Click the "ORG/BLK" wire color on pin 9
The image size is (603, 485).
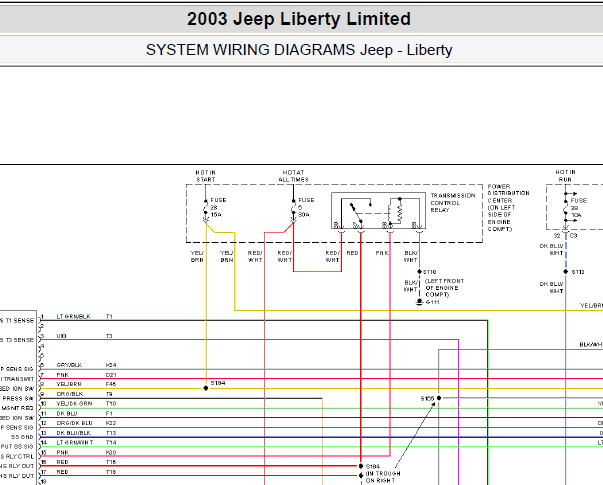click(x=70, y=394)
